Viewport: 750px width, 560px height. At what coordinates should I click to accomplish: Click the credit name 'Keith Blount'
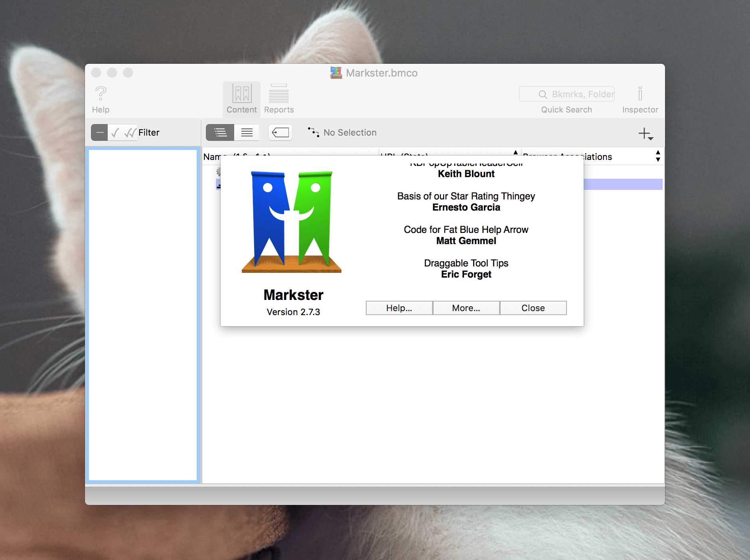click(x=466, y=174)
